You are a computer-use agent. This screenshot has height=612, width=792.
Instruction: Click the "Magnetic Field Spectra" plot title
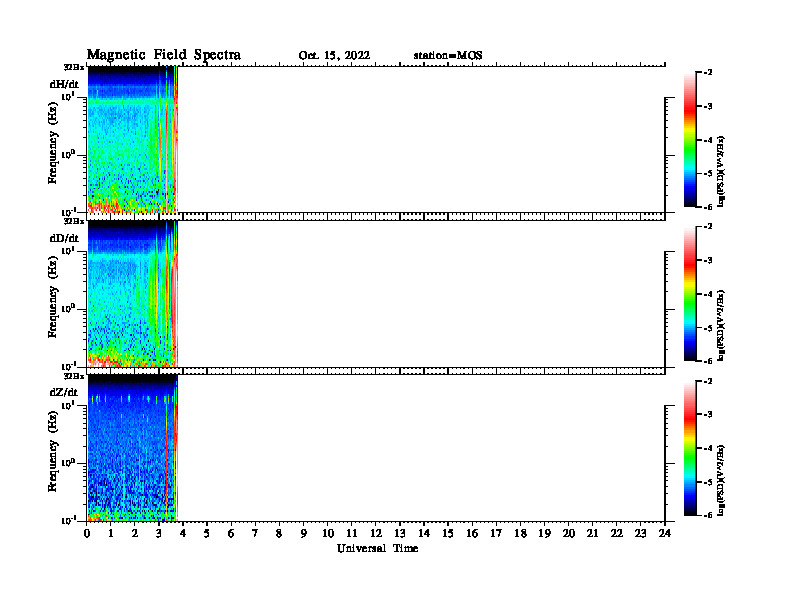point(164,55)
